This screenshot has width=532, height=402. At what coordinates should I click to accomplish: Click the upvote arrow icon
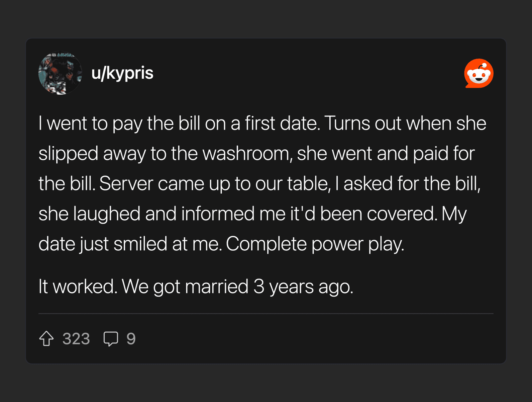(46, 338)
